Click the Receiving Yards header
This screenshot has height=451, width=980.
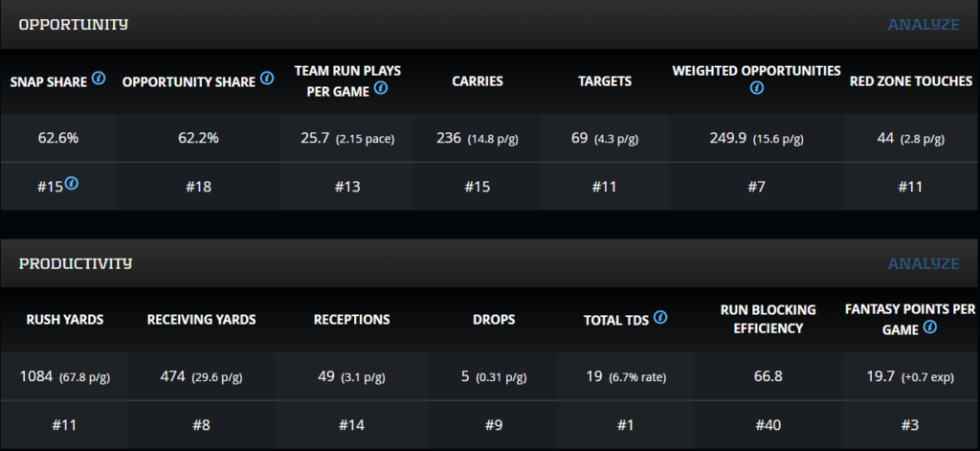pos(201,320)
